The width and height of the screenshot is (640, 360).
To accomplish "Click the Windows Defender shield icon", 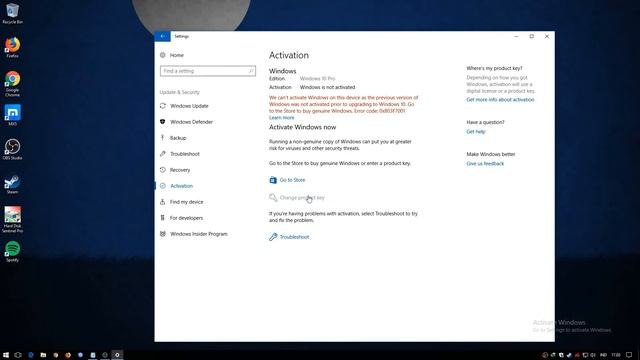I will point(162,122).
